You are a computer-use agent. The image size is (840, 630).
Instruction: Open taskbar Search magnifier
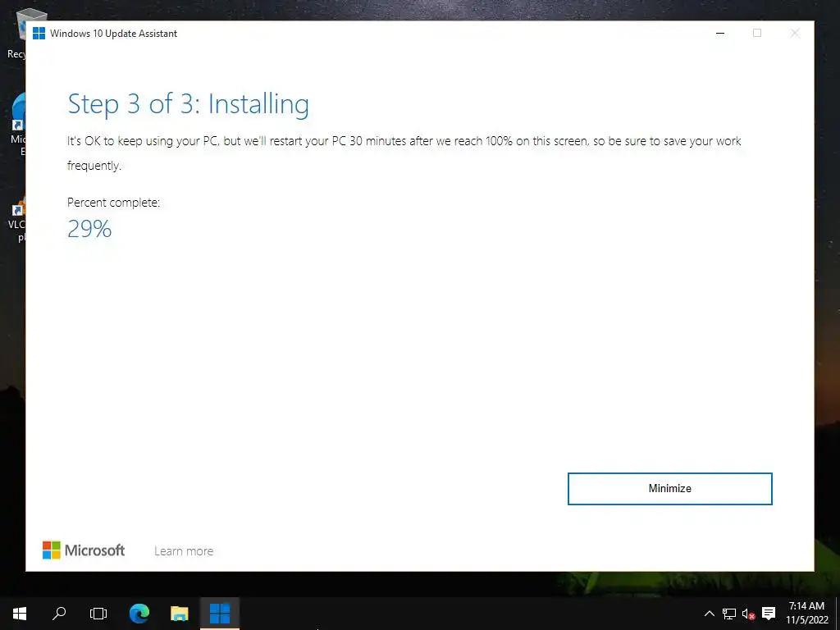59,614
